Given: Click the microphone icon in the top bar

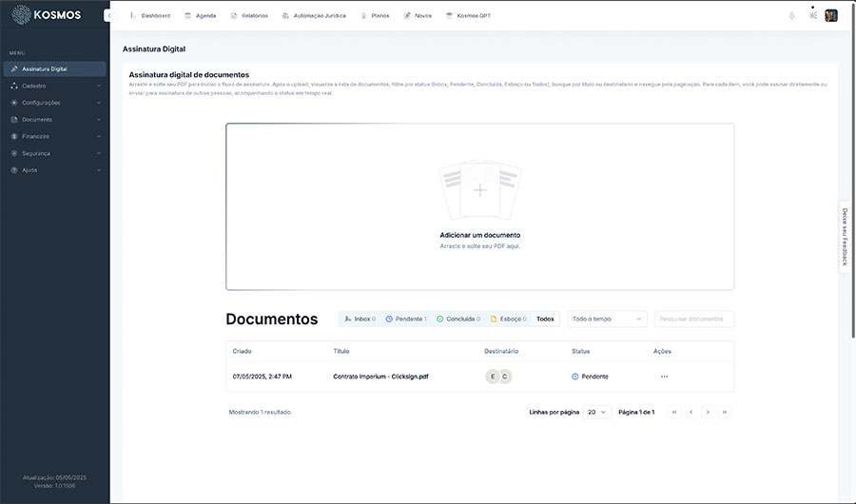Looking at the screenshot, I should pos(791,16).
